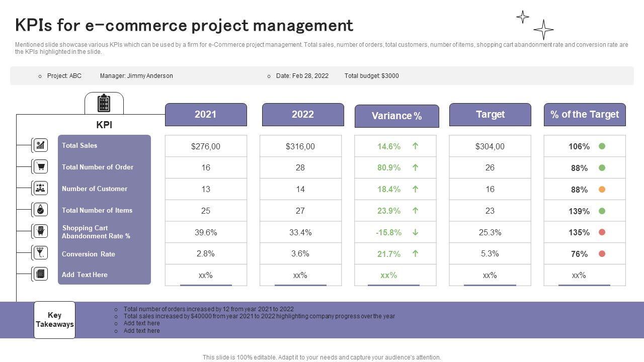Click the icon beside Total Number of Items
644x362 pixels.
40,210
